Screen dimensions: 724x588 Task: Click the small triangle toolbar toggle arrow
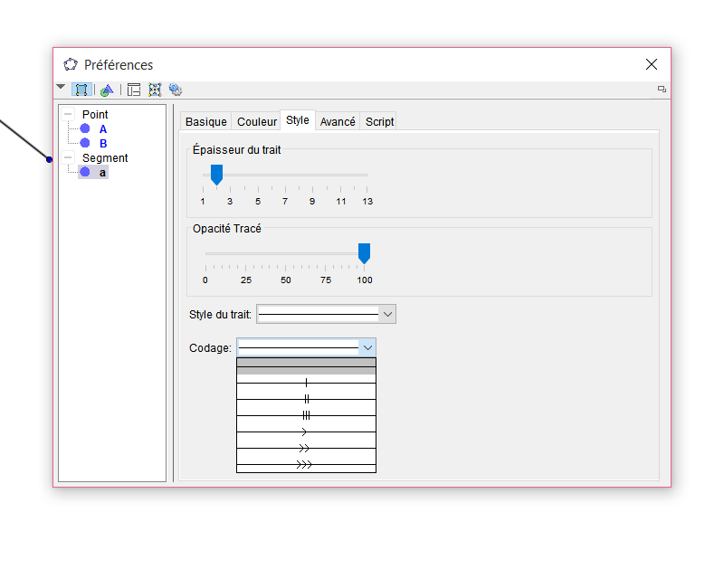[61, 88]
